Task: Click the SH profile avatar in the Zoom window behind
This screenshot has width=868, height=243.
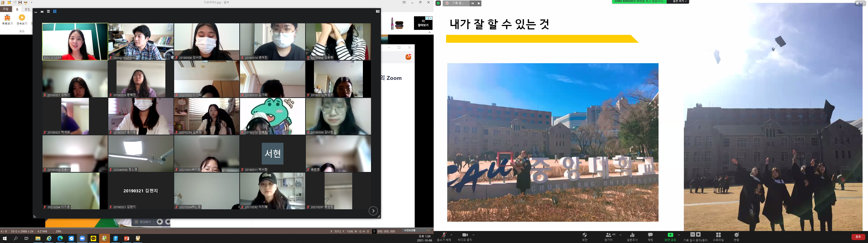Action: pyautogui.click(x=408, y=57)
